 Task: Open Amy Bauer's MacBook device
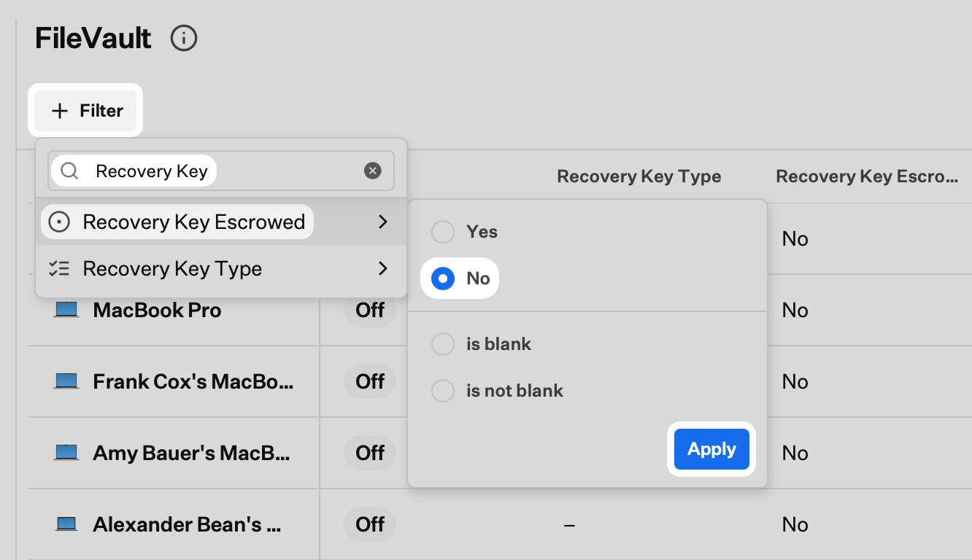point(192,453)
